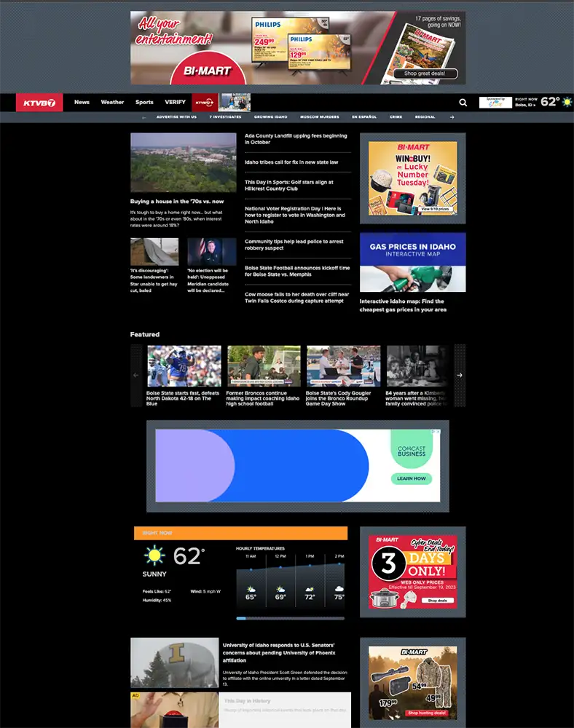Open Cow moose falls to her death story
Image resolution: width=574 pixels, height=728 pixels.
[296, 298]
